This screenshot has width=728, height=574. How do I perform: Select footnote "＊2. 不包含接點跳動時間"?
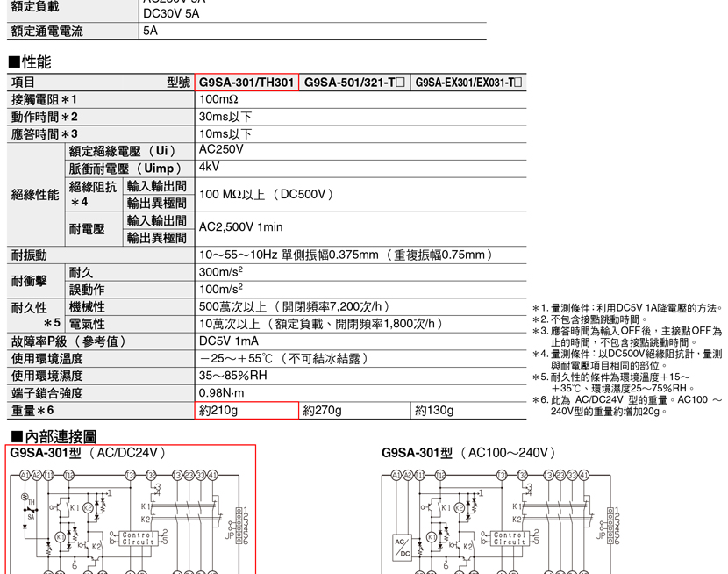pyautogui.click(x=589, y=319)
